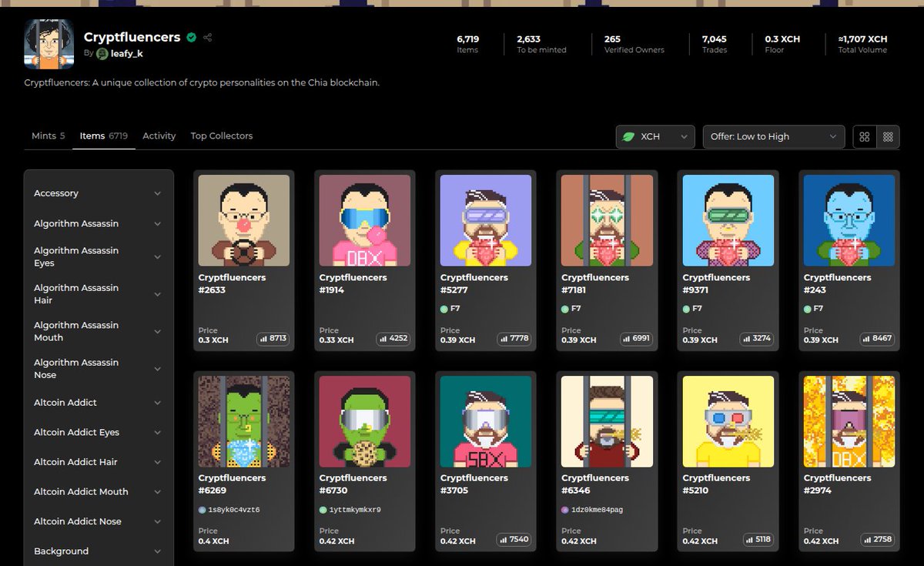
Task: Open the Cryptfluencers #9371 thumbnail
Action: pos(728,220)
